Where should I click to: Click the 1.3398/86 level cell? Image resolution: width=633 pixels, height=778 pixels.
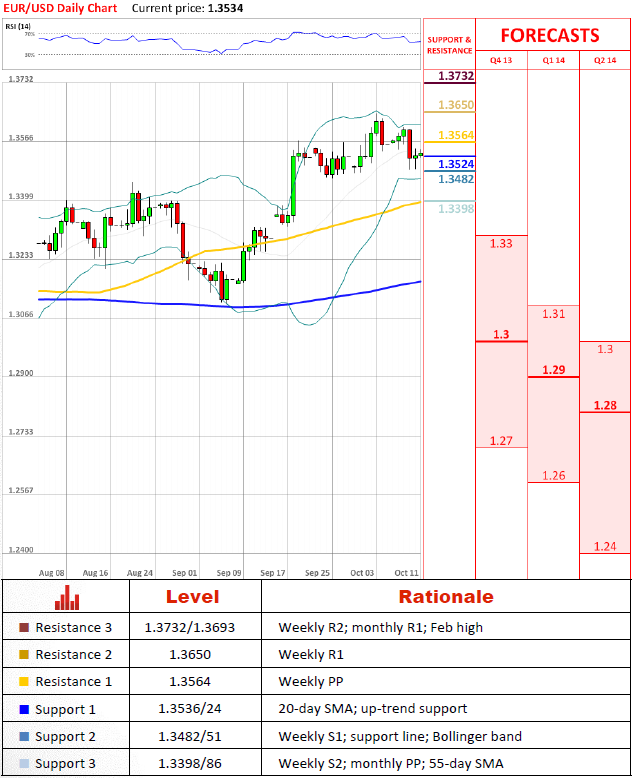[190, 764]
